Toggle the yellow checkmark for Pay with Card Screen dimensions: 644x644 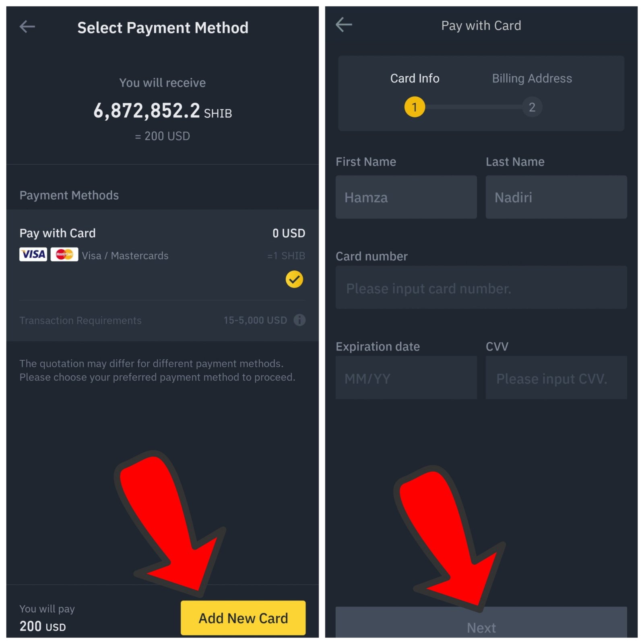pyautogui.click(x=294, y=279)
